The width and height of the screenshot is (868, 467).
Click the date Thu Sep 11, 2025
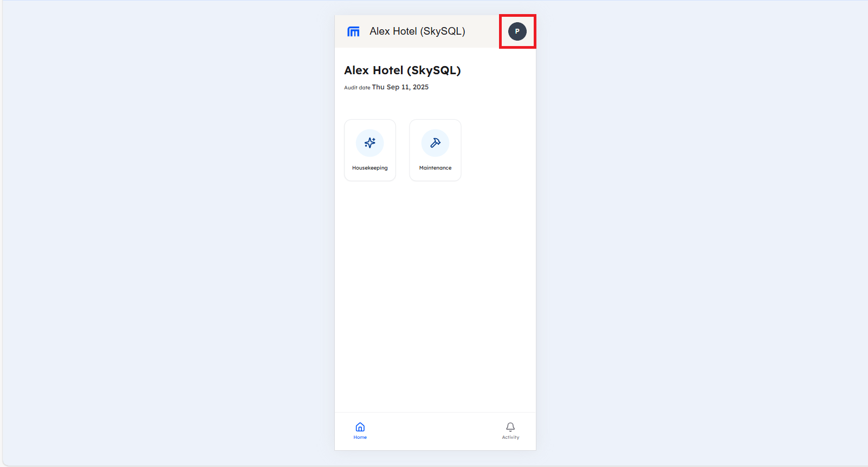pyautogui.click(x=400, y=87)
